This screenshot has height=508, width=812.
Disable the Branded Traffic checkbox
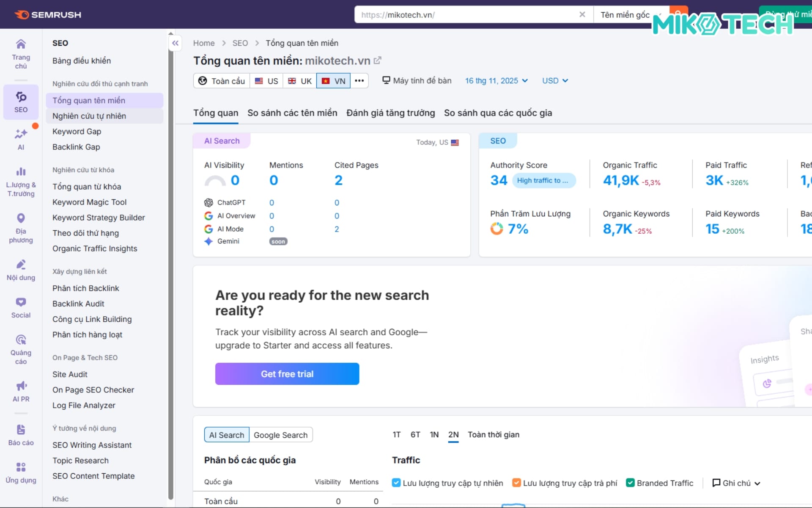(630, 483)
